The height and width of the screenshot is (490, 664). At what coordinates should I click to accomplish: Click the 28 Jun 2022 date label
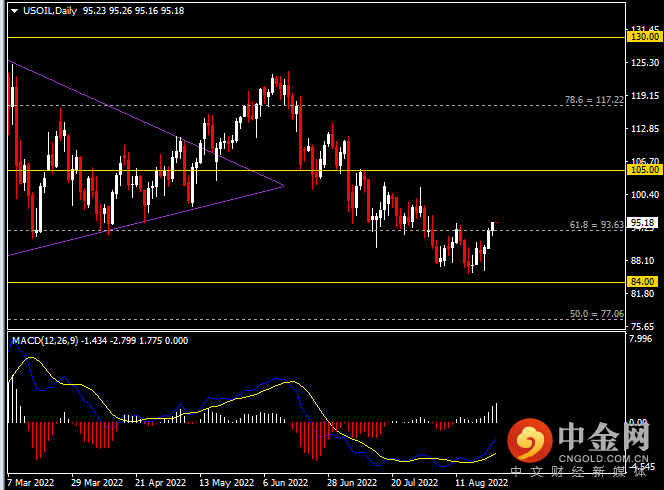click(x=352, y=483)
